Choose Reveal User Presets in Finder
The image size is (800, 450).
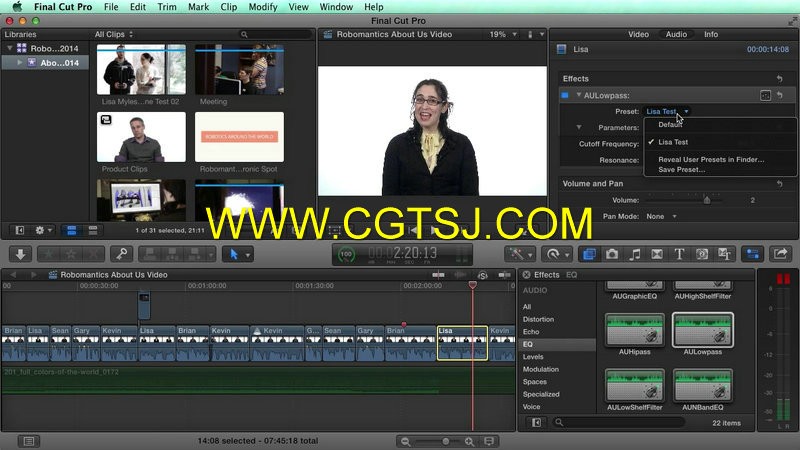pyautogui.click(x=711, y=159)
